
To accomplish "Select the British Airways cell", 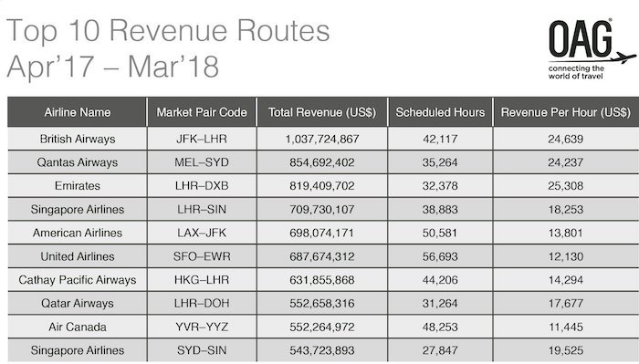I will 77,139.
